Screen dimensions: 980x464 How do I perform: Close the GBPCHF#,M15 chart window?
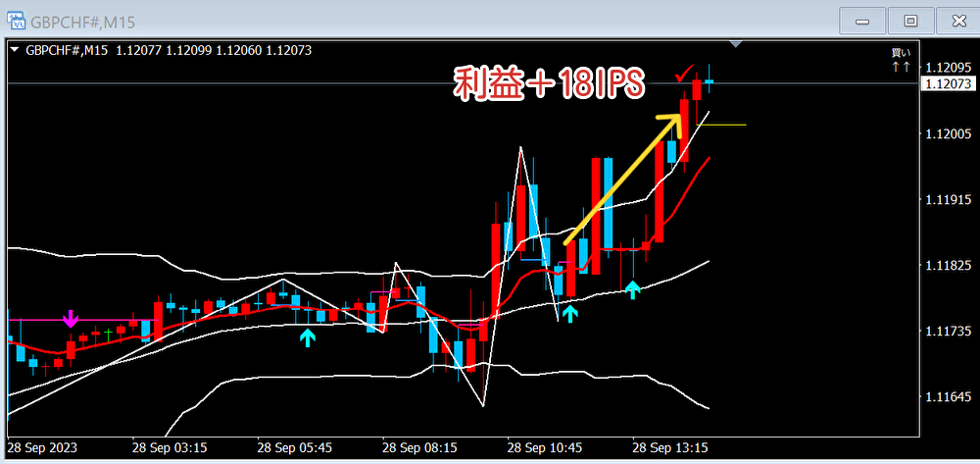click(958, 22)
